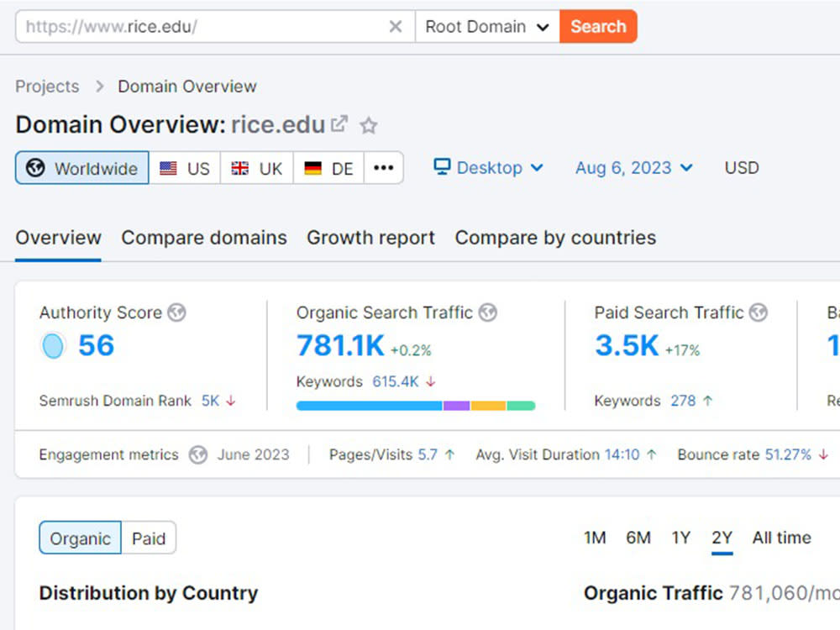Image resolution: width=840 pixels, height=630 pixels.
Task: Click Bounce rate value 51.27%
Action: (788, 454)
